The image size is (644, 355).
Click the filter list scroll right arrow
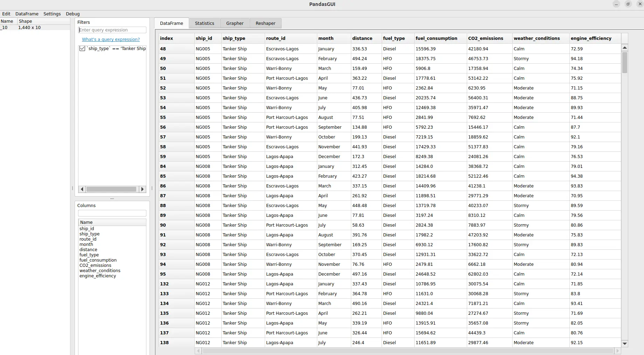tap(142, 189)
